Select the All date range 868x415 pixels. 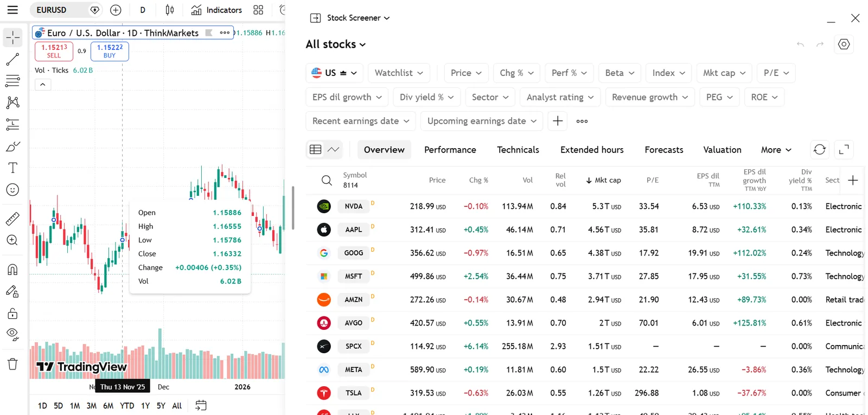(177, 405)
